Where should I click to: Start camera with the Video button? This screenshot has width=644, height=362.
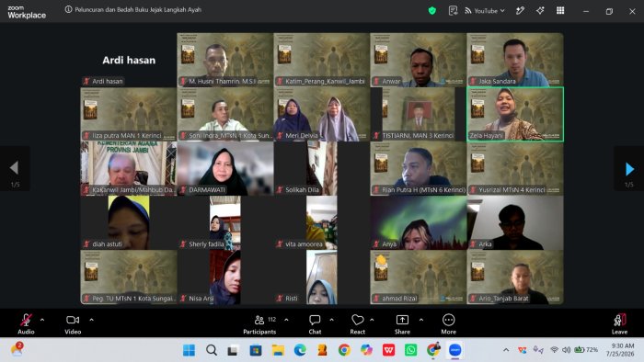coord(73,324)
